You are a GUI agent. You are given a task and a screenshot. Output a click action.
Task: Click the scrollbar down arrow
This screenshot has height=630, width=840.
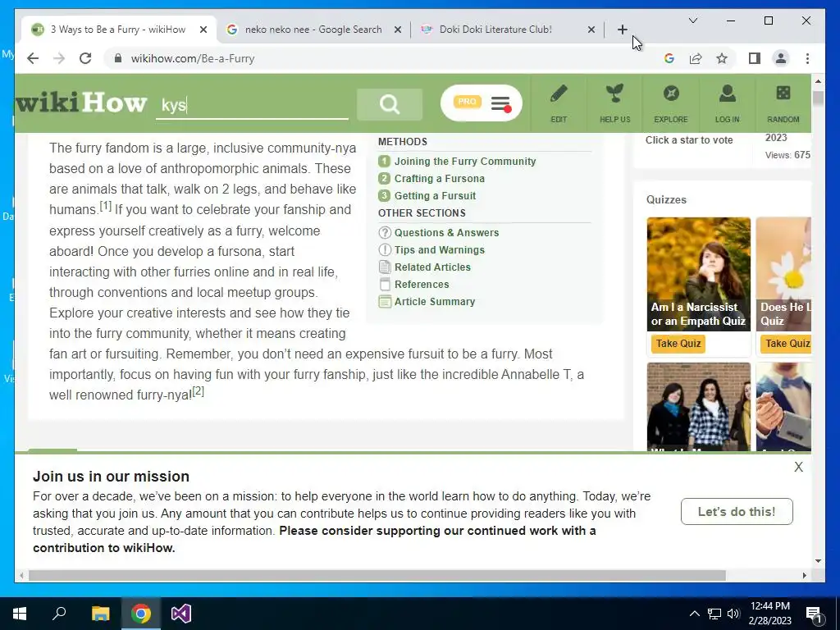pyautogui.click(x=818, y=561)
